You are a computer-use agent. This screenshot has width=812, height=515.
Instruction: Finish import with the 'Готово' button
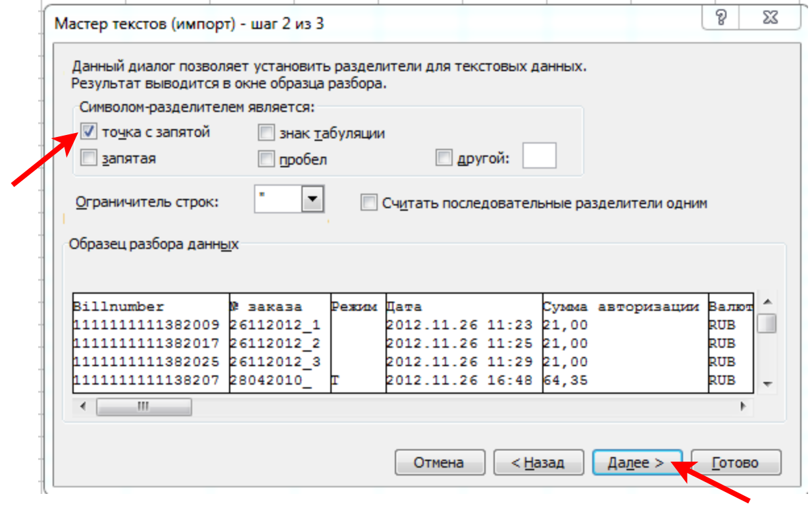(736, 462)
